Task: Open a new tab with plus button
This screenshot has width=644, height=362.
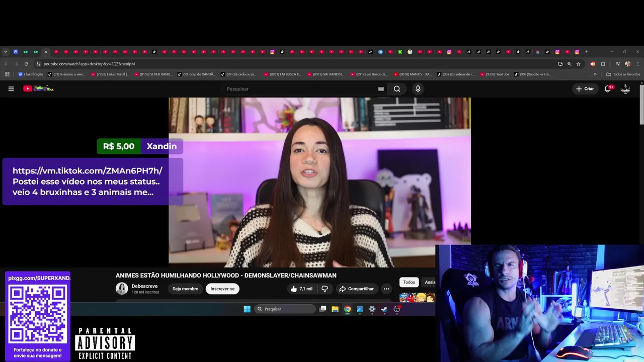Action: 587,52
